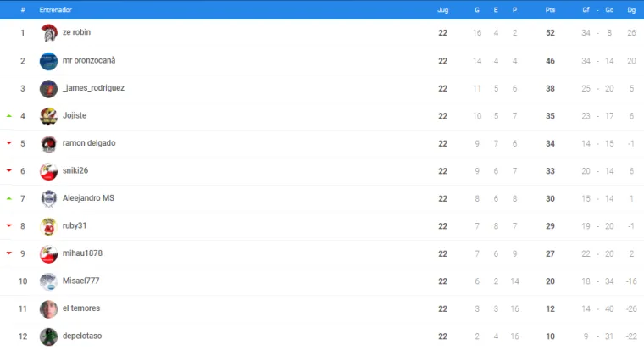
Task: Select position number 12 for depelotaso
Action: (23, 336)
